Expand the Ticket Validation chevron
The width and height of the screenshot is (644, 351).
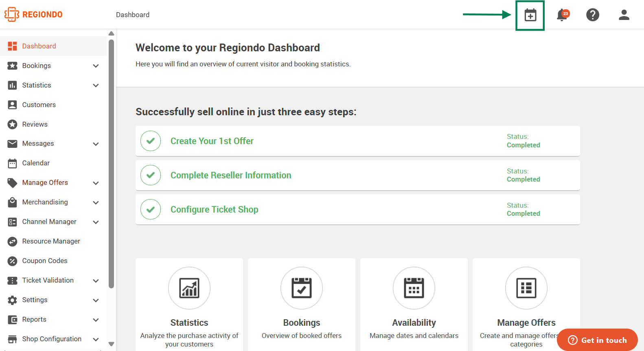96,281
